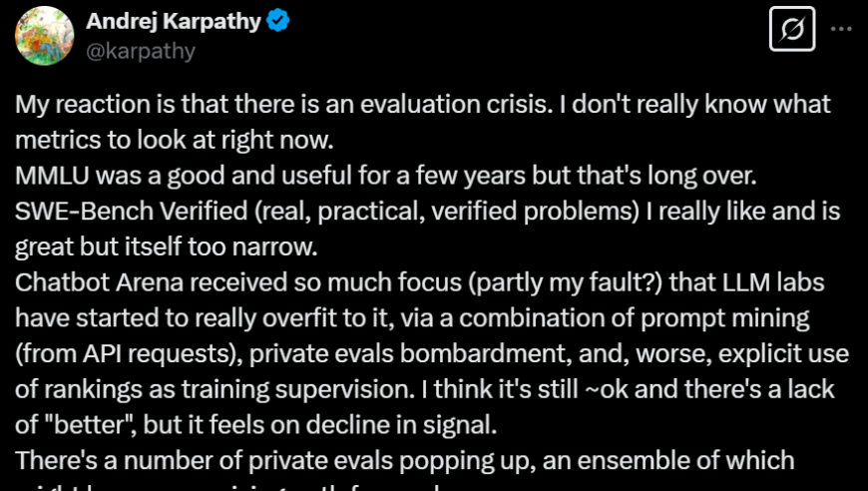Open the @karpathy handle link
This screenshot has height=491, width=868.
tap(141, 51)
